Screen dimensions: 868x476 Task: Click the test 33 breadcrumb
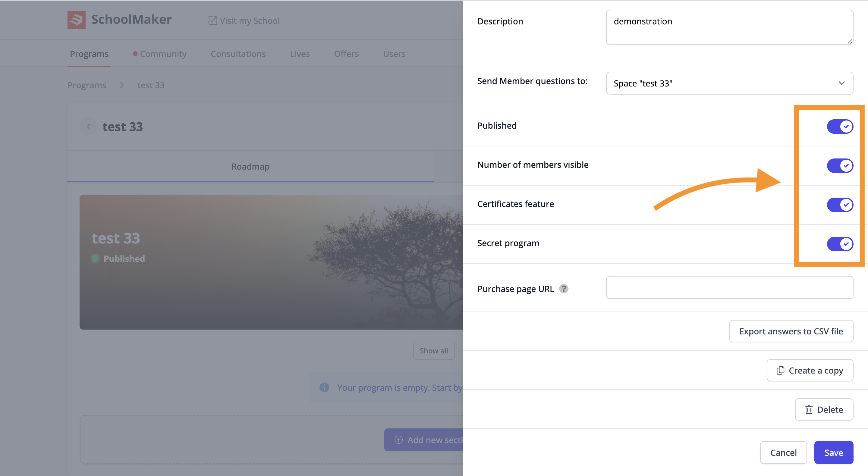click(151, 85)
